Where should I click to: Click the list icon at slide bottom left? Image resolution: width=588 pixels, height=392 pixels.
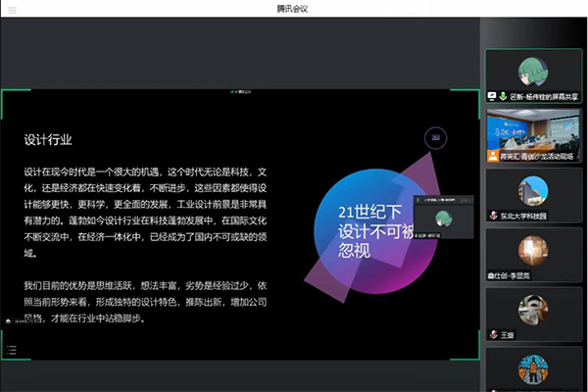point(9,320)
